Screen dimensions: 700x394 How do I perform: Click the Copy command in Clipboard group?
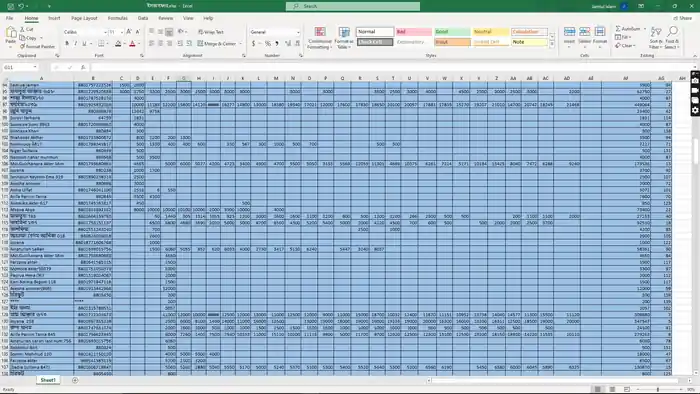click(x=29, y=38)
